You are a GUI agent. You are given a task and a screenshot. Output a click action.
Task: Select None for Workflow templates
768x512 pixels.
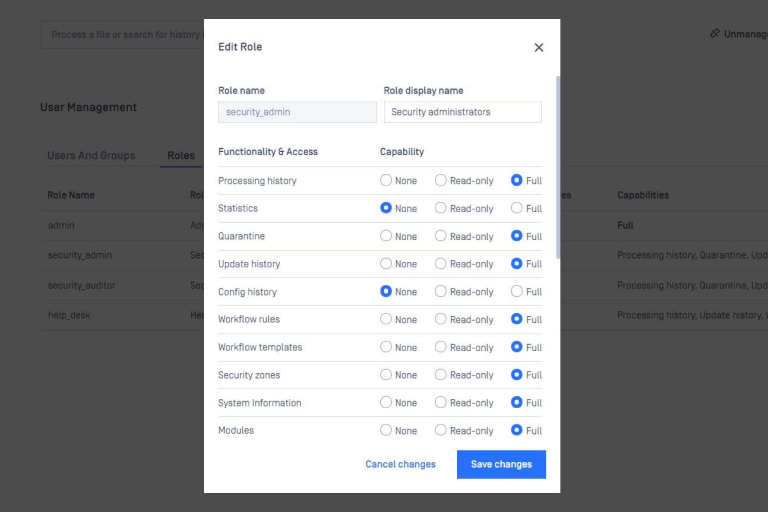click(x=386, y=347)
